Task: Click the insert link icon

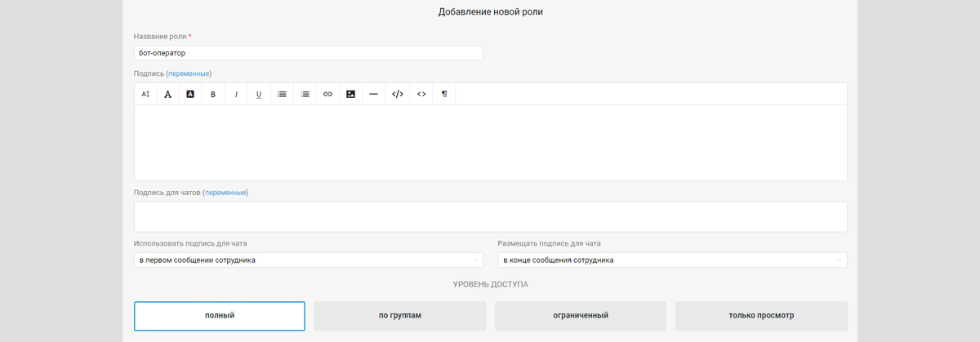Action: 327,94
